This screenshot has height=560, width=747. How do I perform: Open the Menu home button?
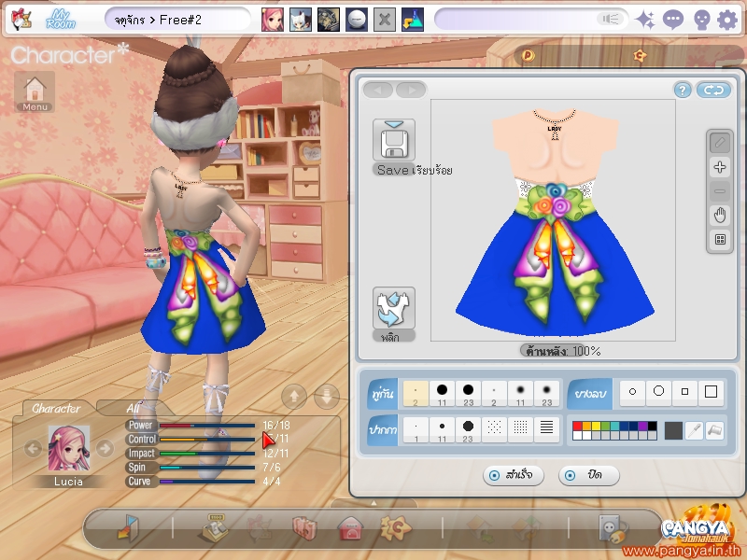(x=35, y=91)
